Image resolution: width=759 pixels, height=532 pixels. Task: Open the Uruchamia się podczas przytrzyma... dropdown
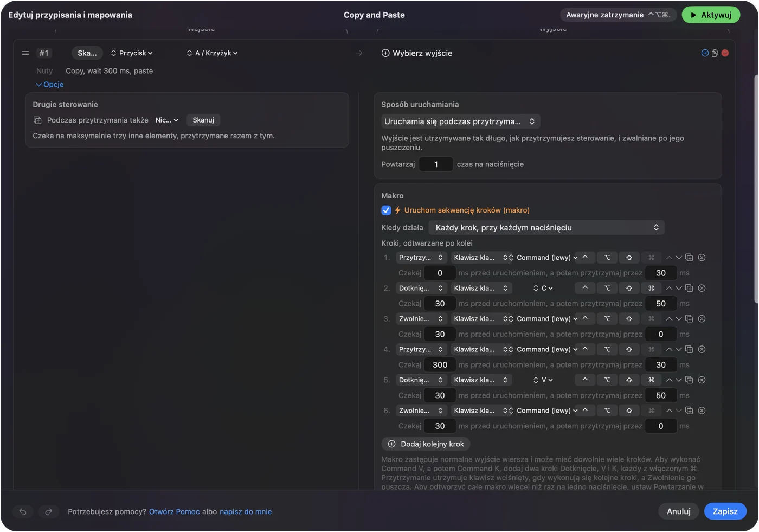tap(460, 121)
